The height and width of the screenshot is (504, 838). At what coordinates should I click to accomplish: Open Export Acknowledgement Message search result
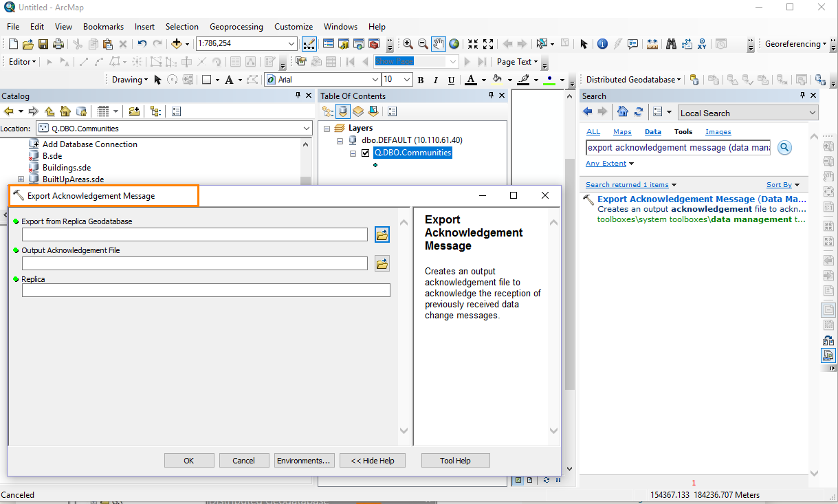point(702,199)
